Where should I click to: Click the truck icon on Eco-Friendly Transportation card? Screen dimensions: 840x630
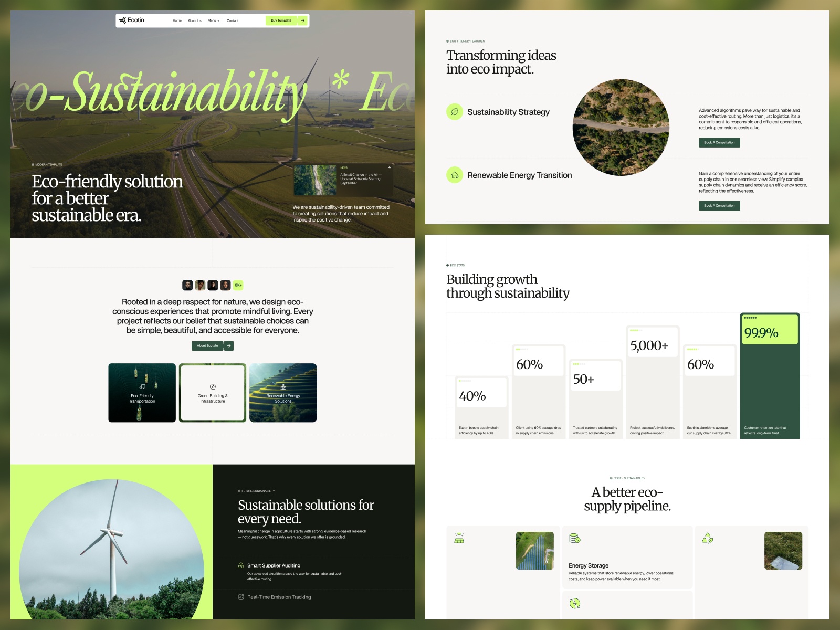click(x=142, y=387)
